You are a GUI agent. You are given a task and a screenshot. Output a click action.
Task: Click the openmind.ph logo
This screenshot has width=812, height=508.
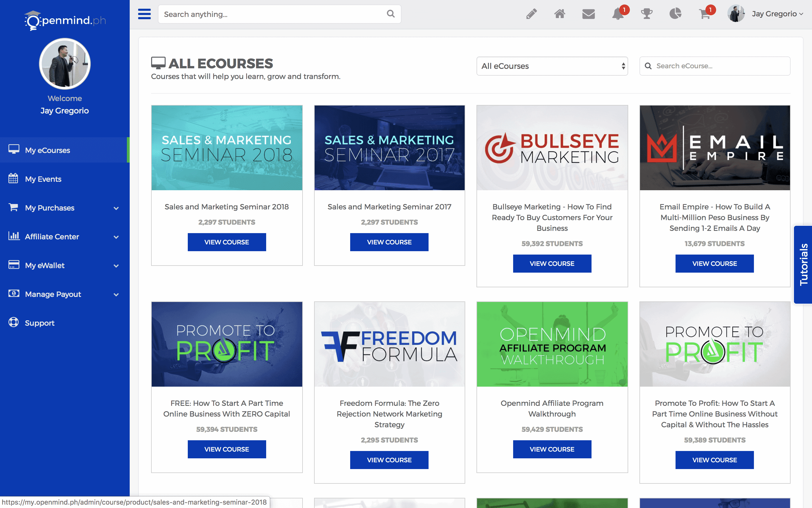[x=65, y=20]
